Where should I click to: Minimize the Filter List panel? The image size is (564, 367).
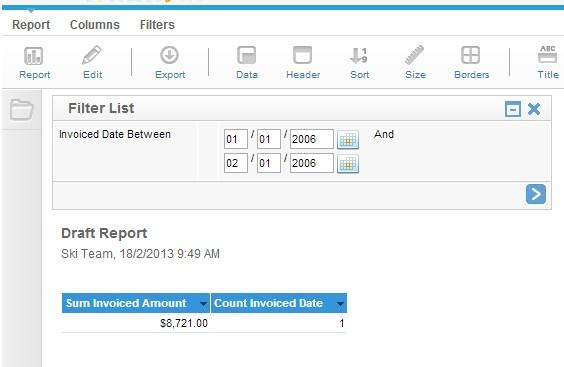(x=513, y=109)
